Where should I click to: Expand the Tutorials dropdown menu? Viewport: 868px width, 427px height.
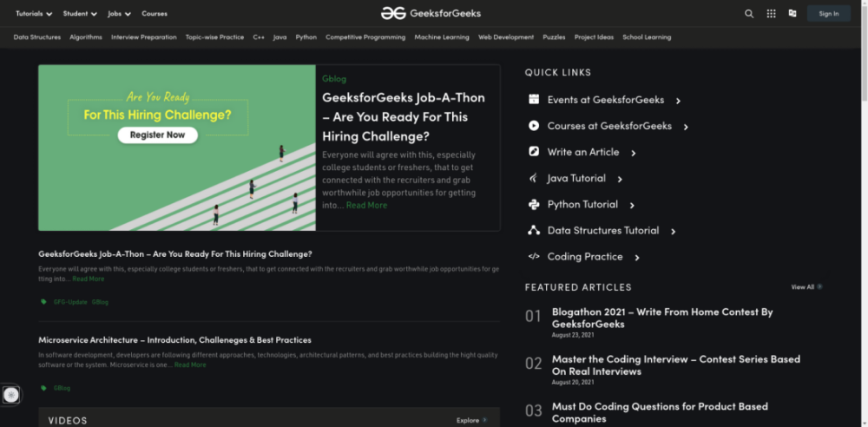pos(34,13)
